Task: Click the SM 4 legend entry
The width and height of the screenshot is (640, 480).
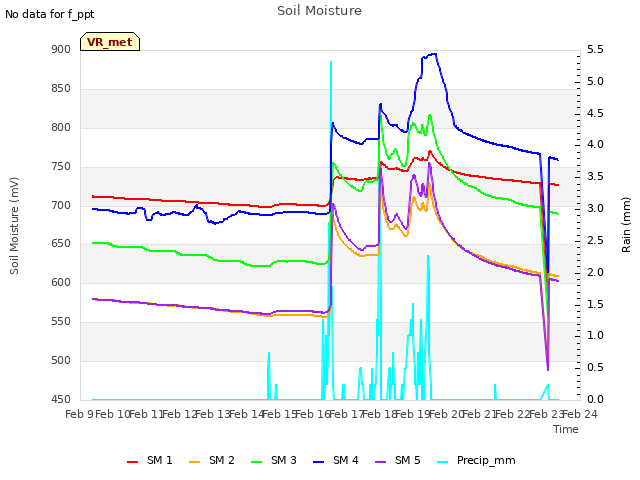Action: pyautogui.click(x=336, y=460)
